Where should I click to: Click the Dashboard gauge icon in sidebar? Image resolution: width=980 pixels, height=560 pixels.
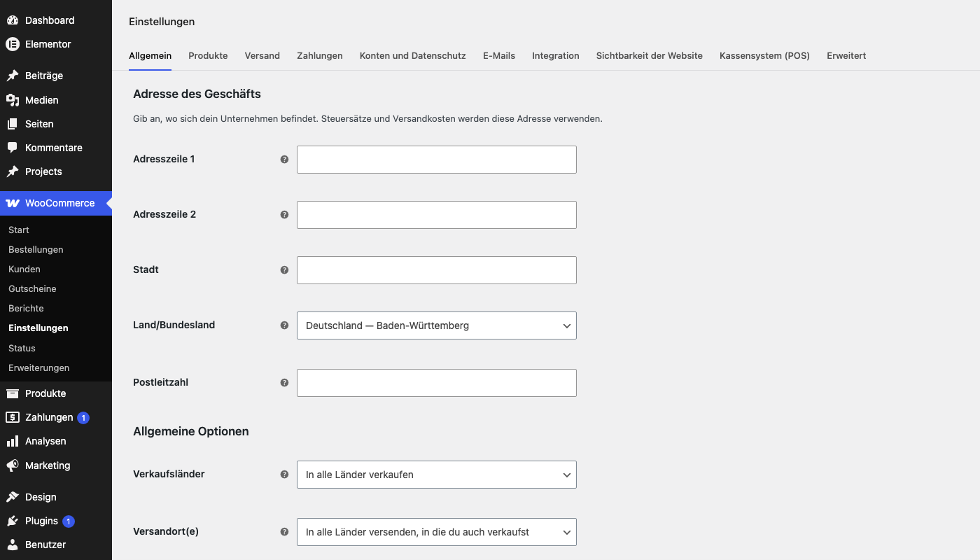pyautogui.click(x=13, y=20)
